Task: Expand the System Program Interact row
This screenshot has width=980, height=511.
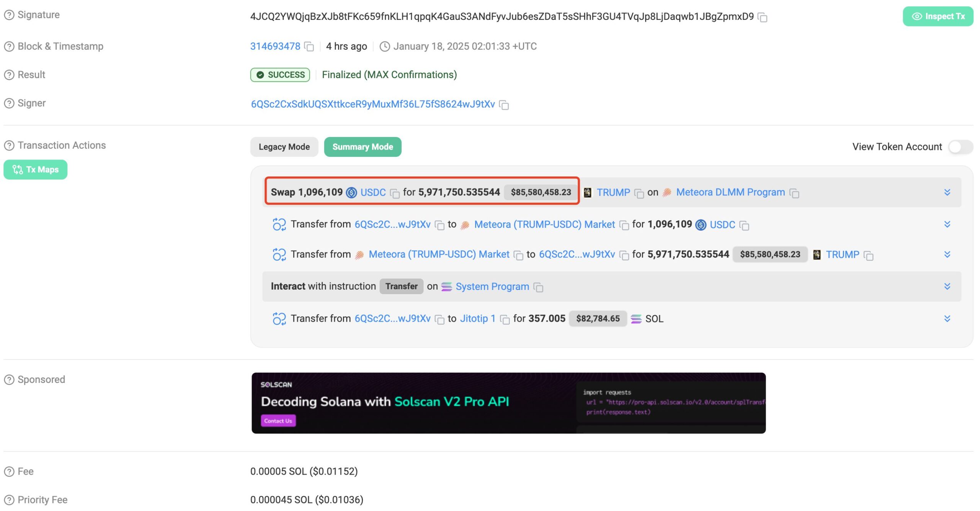Action: click(947, 286)
